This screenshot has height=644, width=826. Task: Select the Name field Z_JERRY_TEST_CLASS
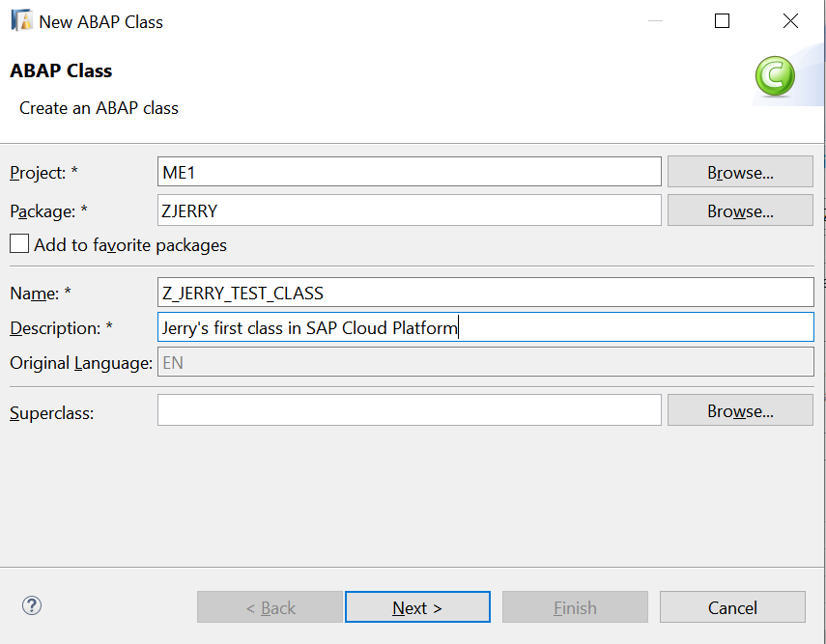[x=486, y=292]
